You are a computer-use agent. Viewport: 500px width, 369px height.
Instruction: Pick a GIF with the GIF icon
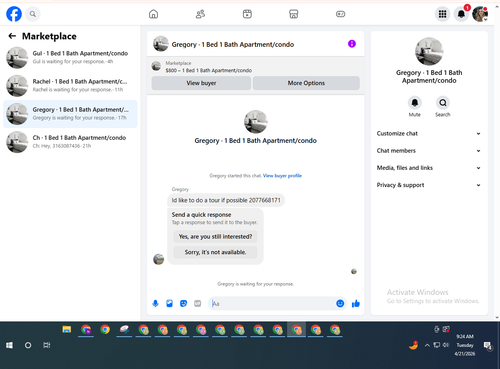(x=198, y=303)
